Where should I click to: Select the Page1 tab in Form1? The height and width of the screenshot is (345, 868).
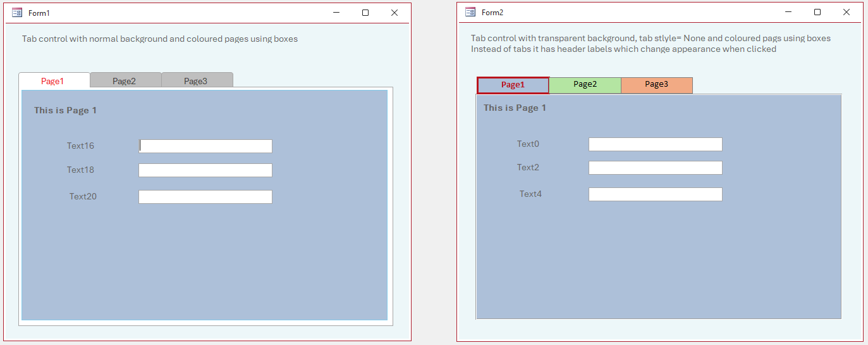[54, 80]
